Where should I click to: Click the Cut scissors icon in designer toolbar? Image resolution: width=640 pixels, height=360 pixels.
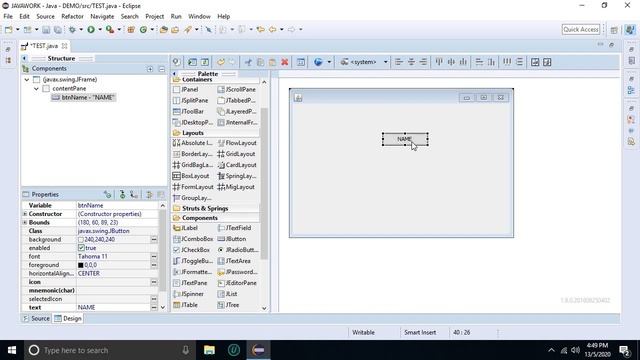click(248, 62)
